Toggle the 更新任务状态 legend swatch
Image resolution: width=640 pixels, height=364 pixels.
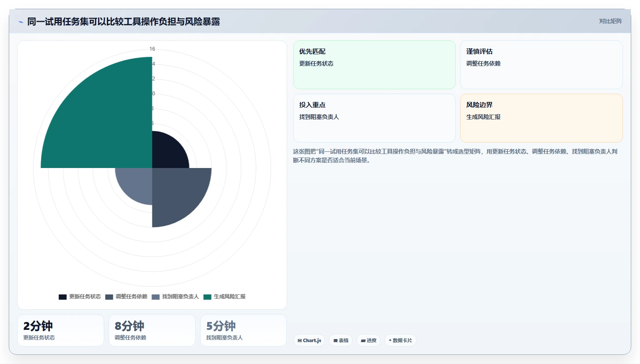tap(63, 297)
